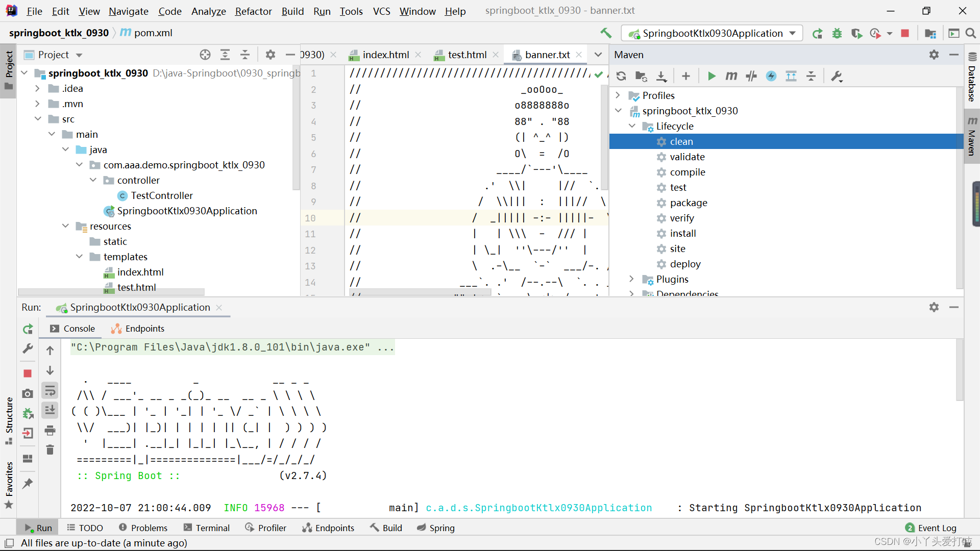Stop the running application in top toolbar
The width and height of the screenshot is (980, 551).
click(905, 33)
